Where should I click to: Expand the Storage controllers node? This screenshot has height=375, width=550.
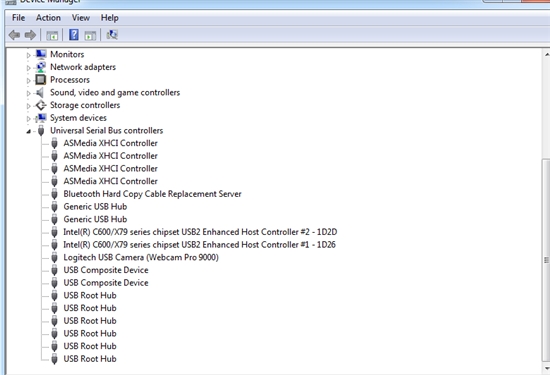tap(29, 106)
